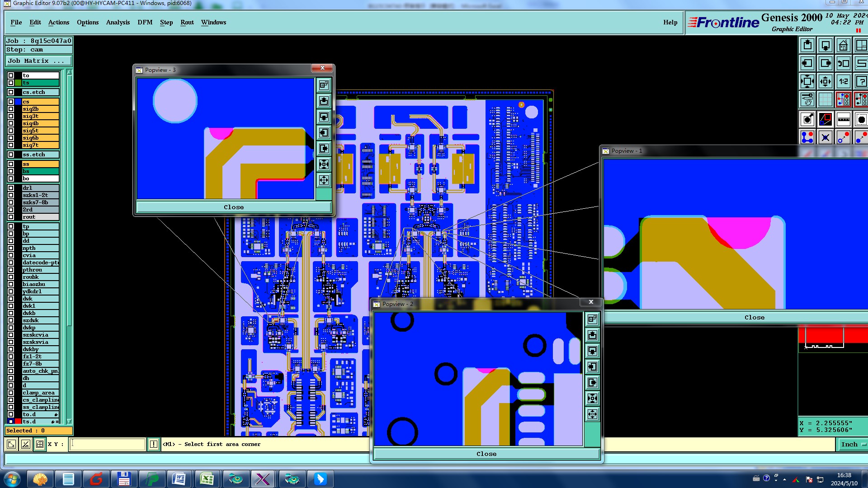The image size is (868, 488).
Task: Toggle the checkbox for layer 'drl'
Action: pos(11,188)
